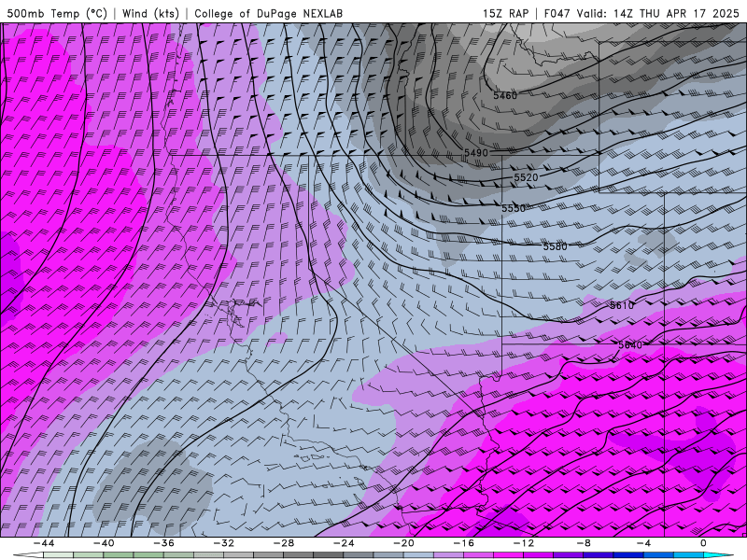Image resolution: width=747 pixels, height=560 pixels.
Task: Click the "500mb Temp (°C)" title text
Action: click(x=57, y=13)
